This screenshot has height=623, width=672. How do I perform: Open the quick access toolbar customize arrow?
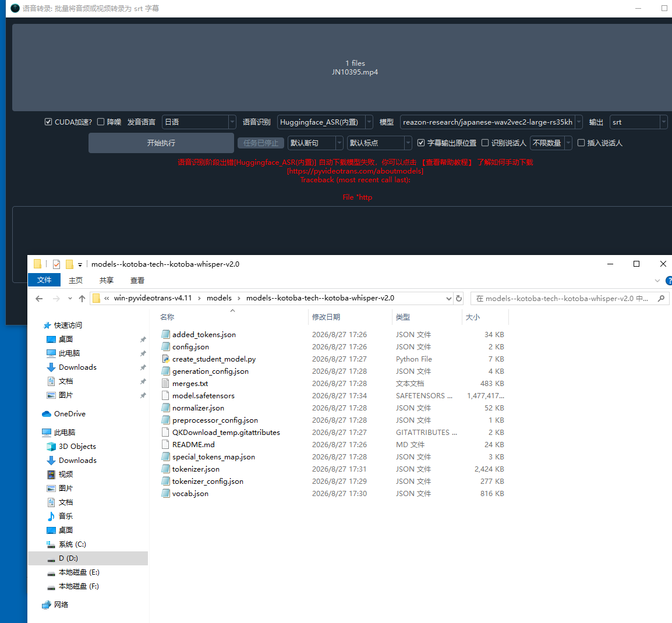click(x=80, y=265)
